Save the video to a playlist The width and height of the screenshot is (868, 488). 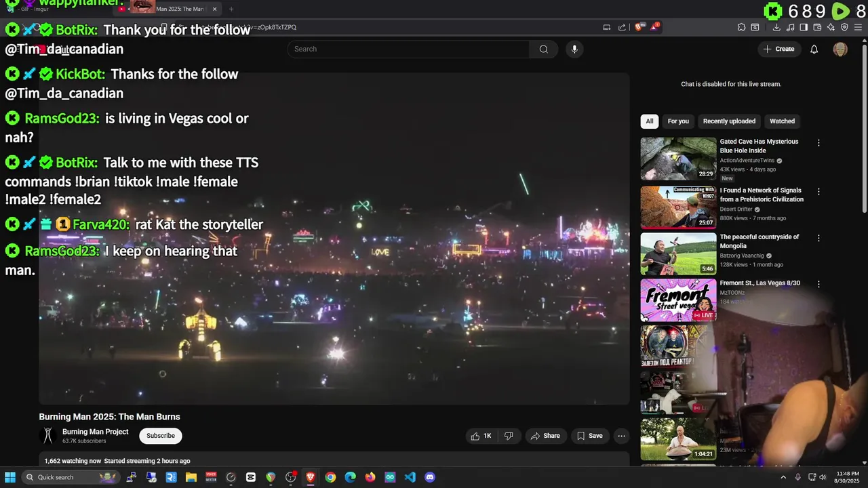589,436
